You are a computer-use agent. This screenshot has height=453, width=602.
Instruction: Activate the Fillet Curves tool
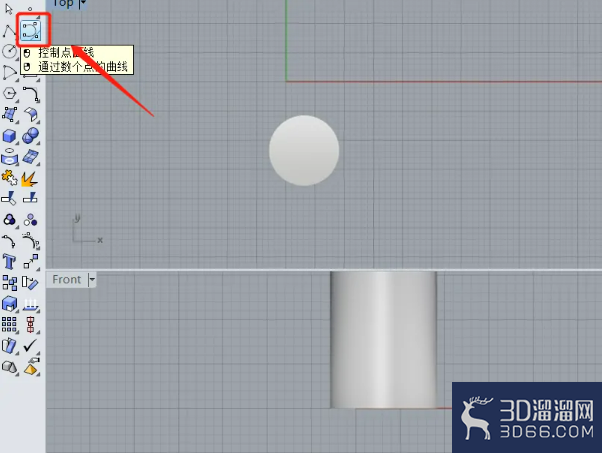[31, 94]
